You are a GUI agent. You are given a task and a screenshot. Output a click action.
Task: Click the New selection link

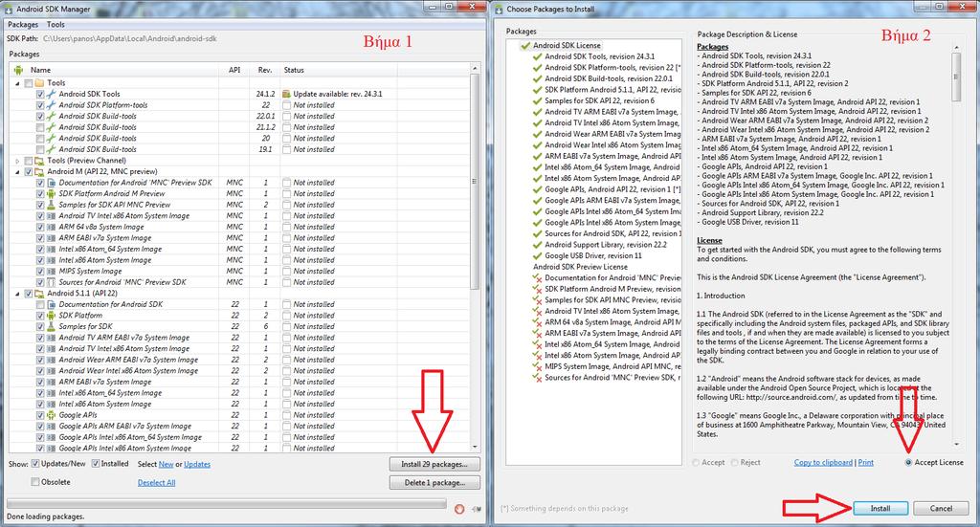(x=166, y=464)
